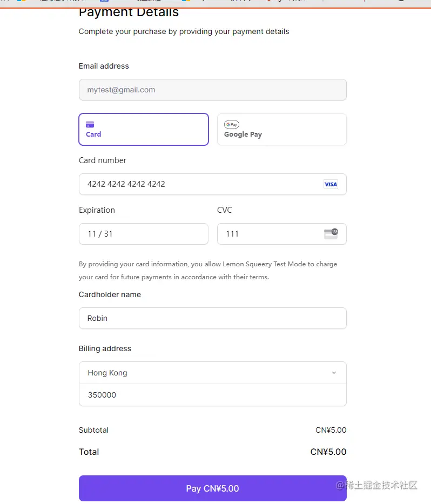Click the credit card icon in Card option

pyautogui.click(x=90, y=124)
